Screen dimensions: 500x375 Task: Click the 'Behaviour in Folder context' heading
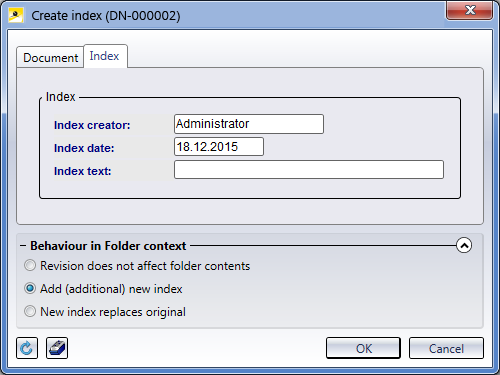pyautogui.click(x=108, y=246)
